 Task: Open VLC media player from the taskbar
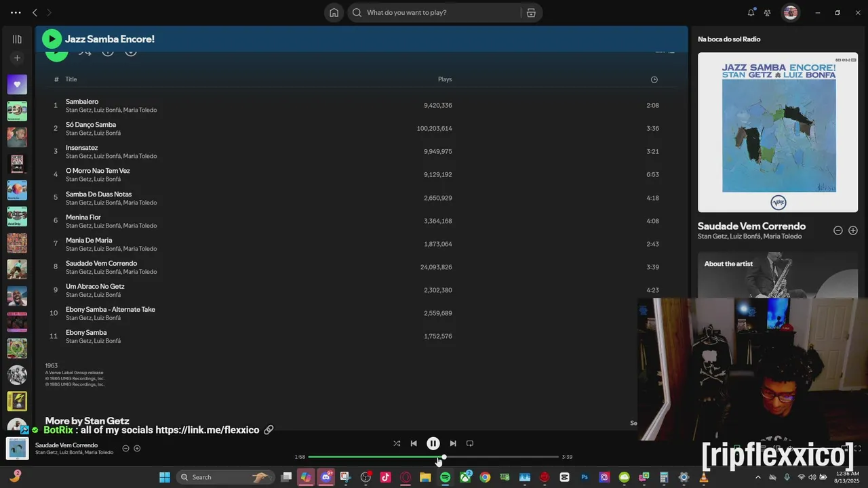click(x=703, y=477)
